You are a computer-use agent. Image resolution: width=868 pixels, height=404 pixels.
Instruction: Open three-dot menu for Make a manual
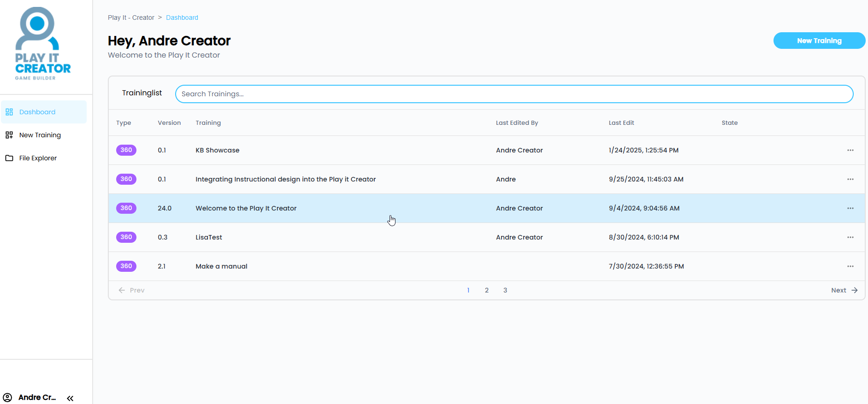click(x=850, y=266)
